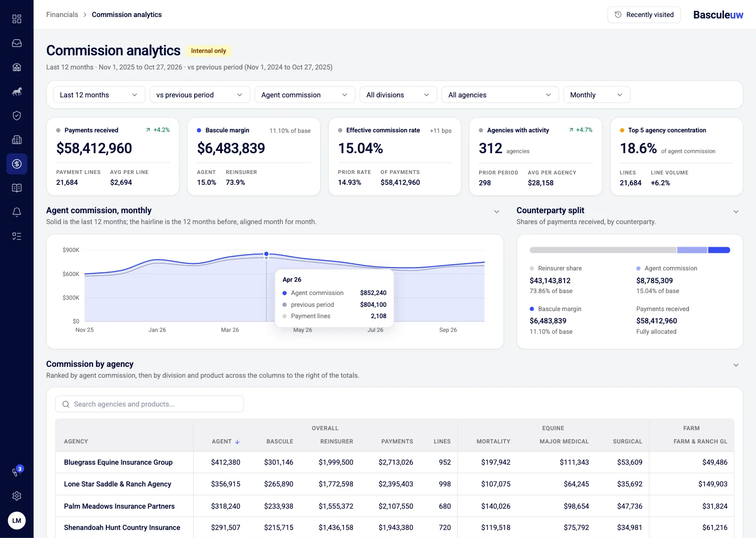Go to Financials breadcrumb
This screenshot has height=538, width=756.
pos(62,15)
